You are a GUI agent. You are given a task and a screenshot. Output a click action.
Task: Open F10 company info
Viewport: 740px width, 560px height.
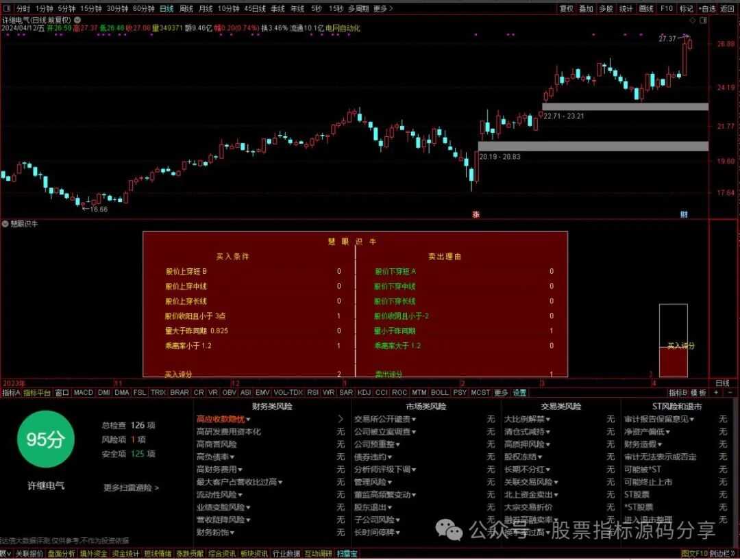pos(667,8)
